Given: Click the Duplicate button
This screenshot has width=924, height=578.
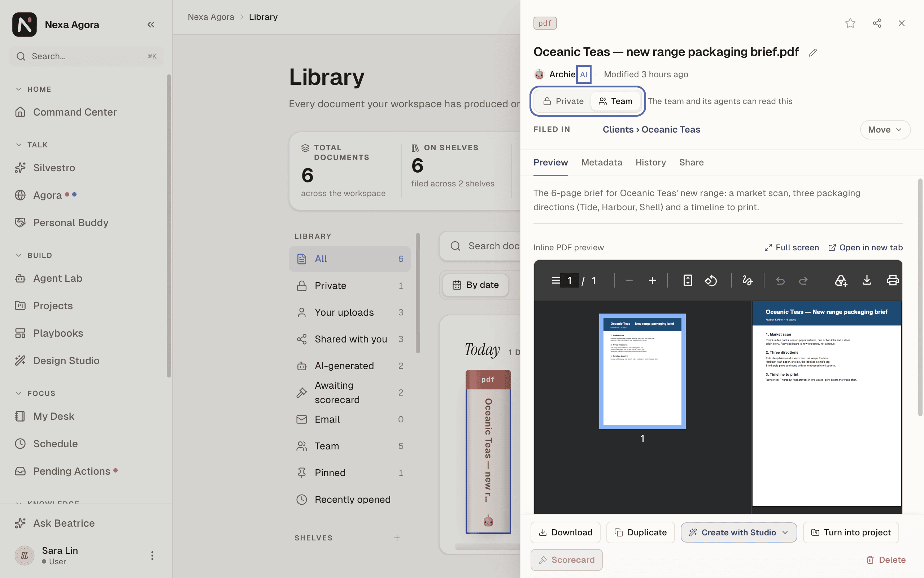Looking at the screenshot, I should click(640, 532).
